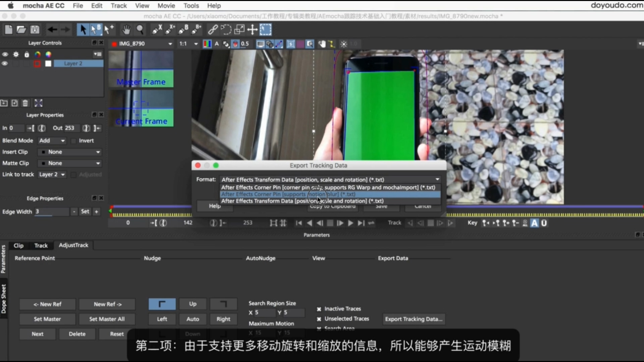Click the Play forward button
The image size is (644, 362).
[x=351, y=223]
